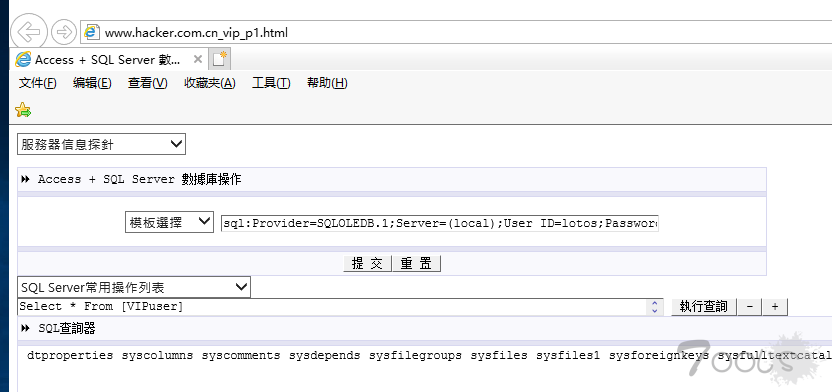Click the IE page icon in address bar
Viewport: 832px width, 392px height.
[92, 32]
